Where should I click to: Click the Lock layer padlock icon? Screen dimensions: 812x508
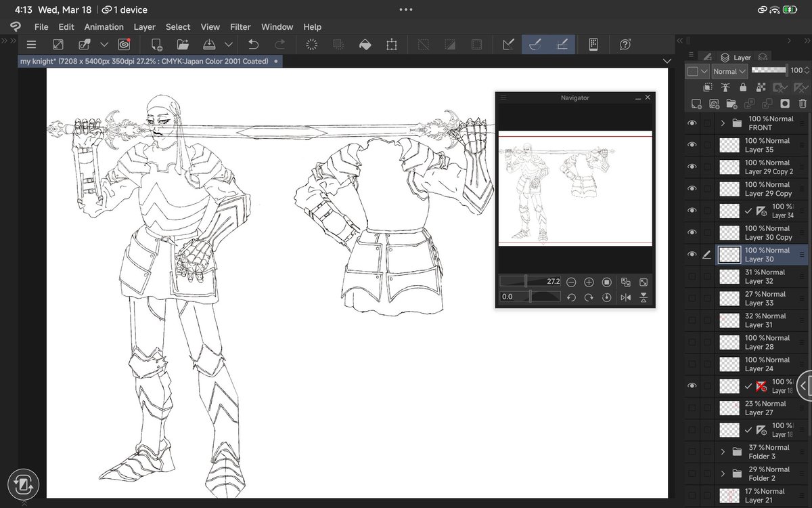pos(743,87)
